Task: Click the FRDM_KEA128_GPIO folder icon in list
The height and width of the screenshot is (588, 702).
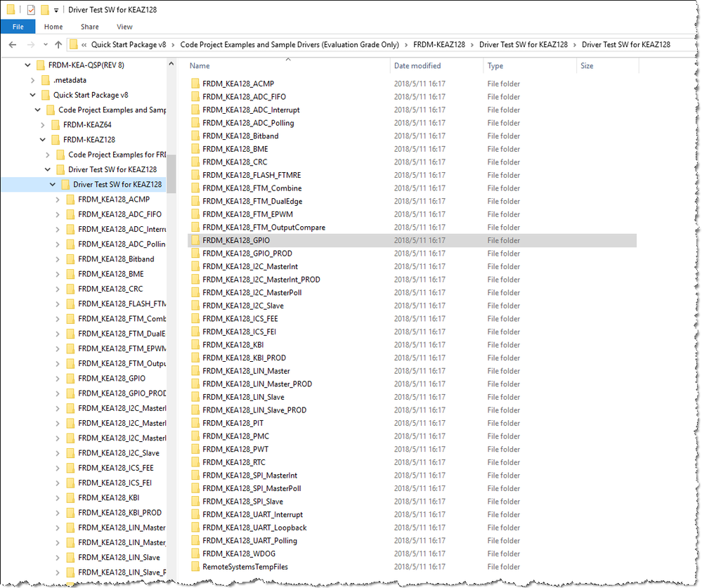Action: pos(195,240)
